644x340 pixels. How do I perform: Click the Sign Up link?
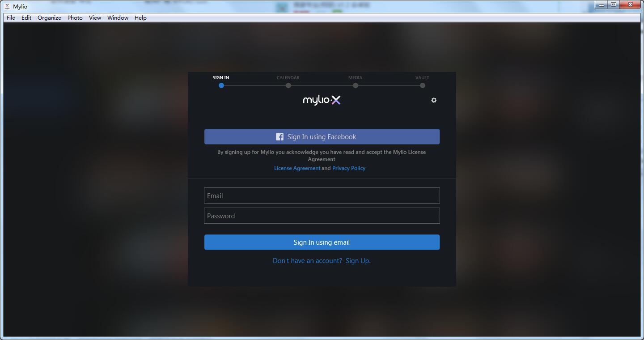pos(358,261)
